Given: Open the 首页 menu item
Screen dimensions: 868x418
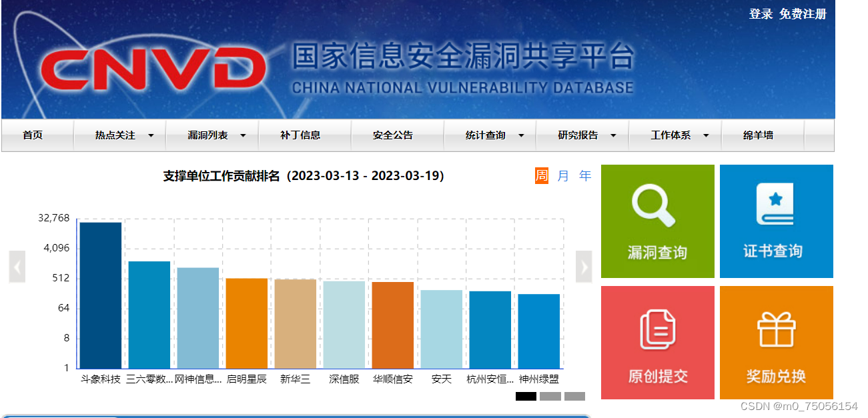Looking at the screenshot, I should tap(33, 135).
